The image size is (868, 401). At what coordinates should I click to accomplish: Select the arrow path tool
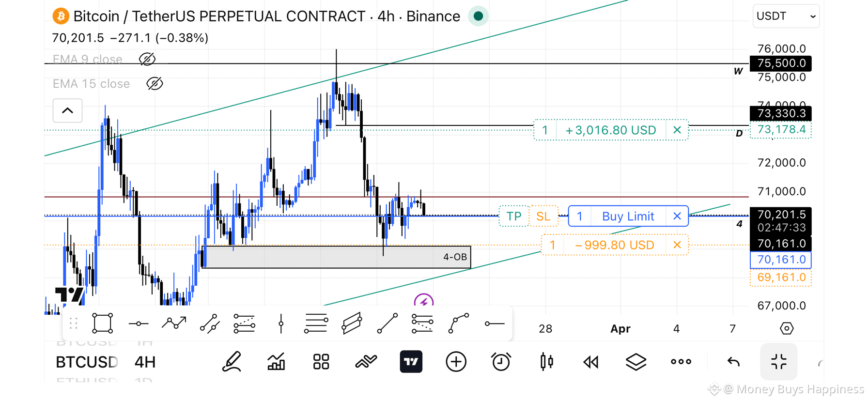pyautogui.click(x=174, y=323)
